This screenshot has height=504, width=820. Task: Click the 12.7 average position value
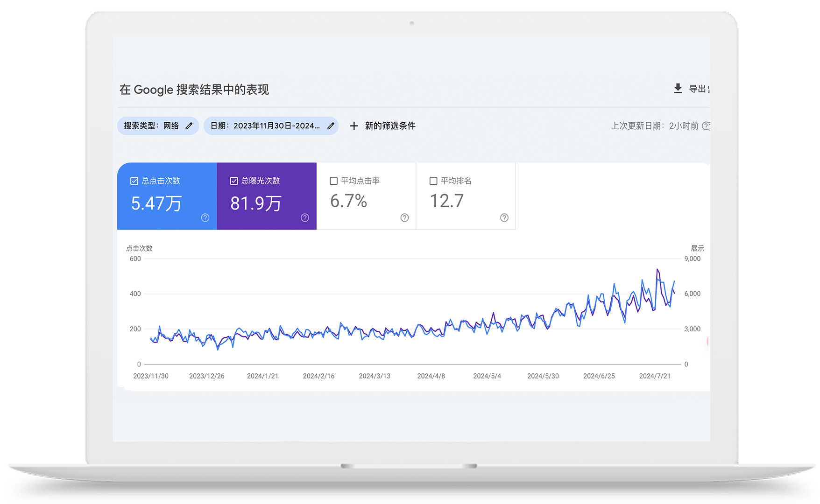pos(447,201)
